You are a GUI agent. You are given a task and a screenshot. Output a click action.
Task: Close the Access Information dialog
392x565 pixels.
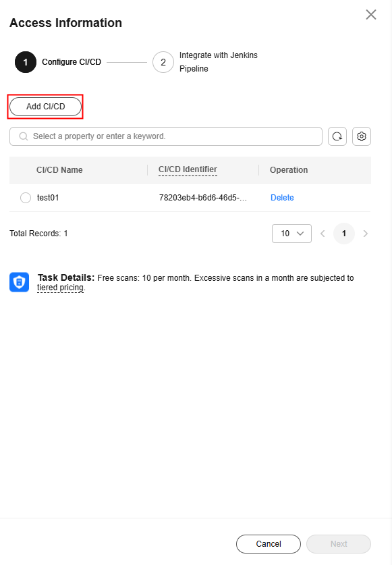(x=370, y=15)
